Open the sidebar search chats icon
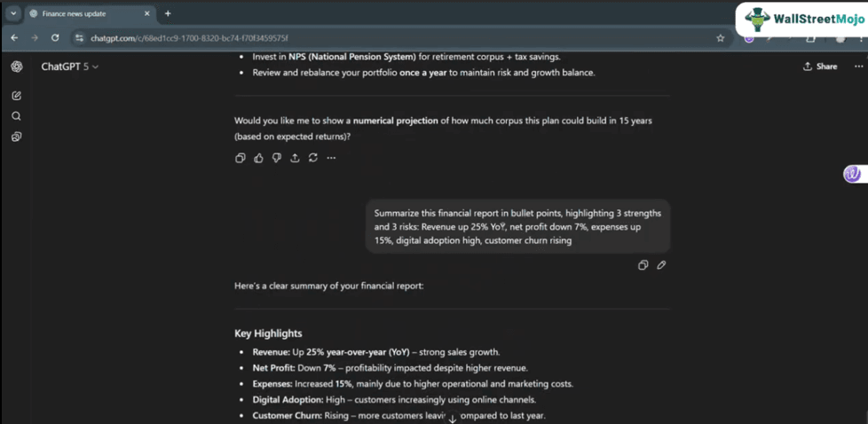This screenshot has height=424, width=868. coord(17,116)
